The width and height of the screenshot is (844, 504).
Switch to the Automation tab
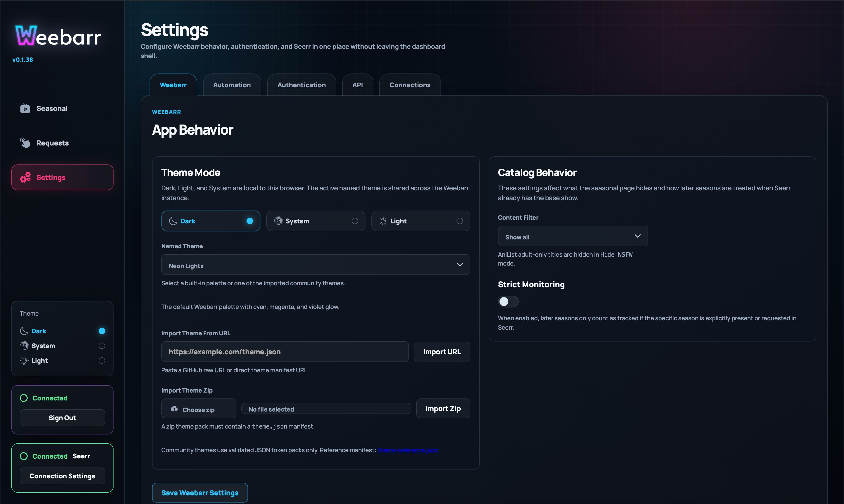pos(232,85)
